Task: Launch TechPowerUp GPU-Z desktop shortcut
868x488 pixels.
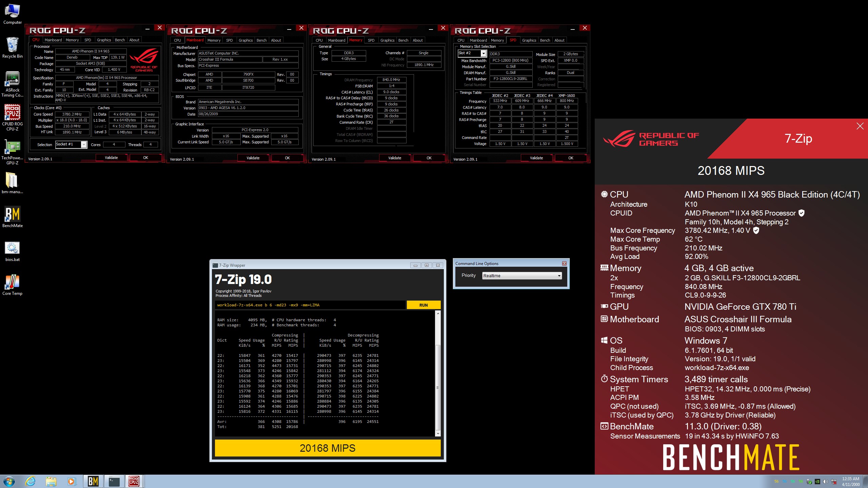Action: tap(13, 152)
